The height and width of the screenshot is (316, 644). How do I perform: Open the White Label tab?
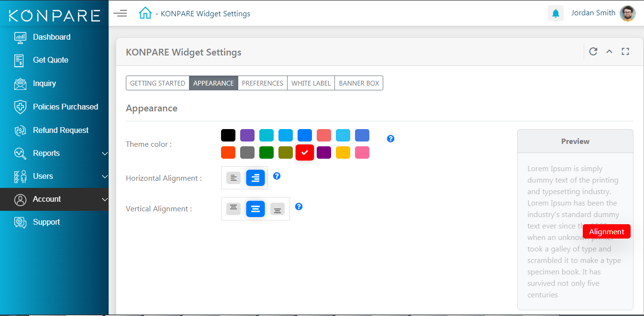311,83
